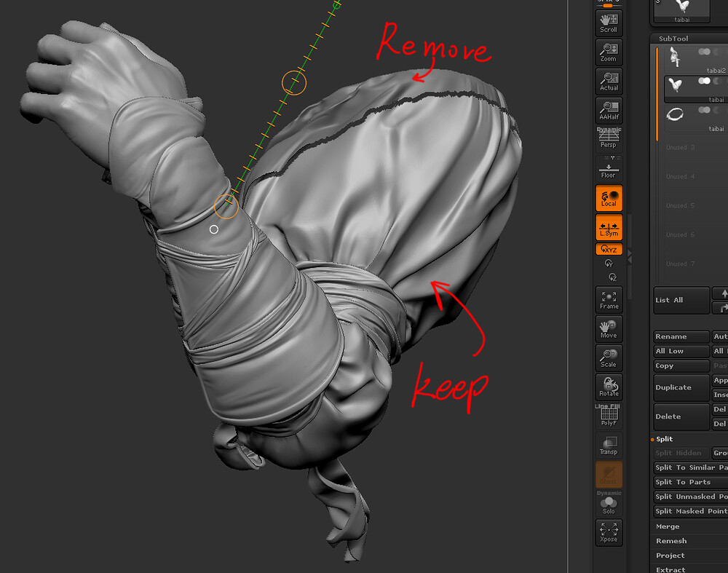Toggle Solo mode
Image resolution: width=728 pixels, height=573 pixels.
[609, 503]
